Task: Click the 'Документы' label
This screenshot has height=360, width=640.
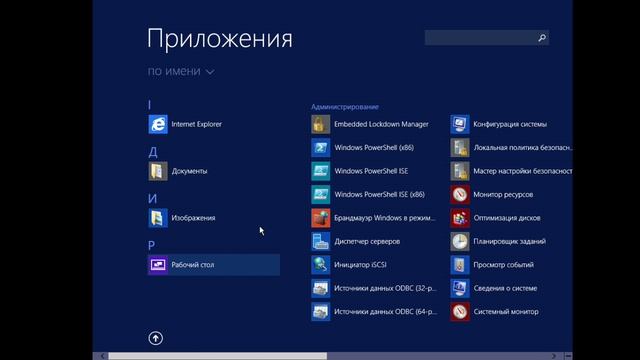Action: pyautogui.click(x=189, y=171)
